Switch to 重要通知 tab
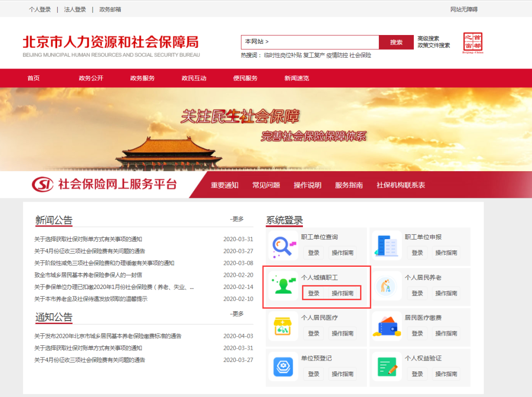This screenshot has width=532, height=397. (225, 185)
